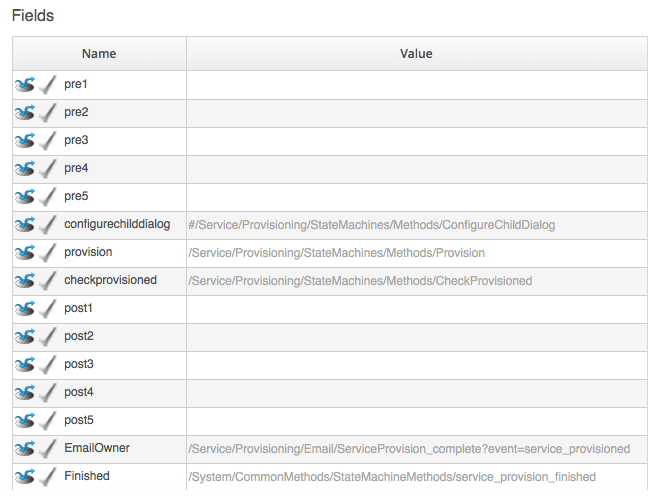Select the ConfigureChildDialog method path value
The image size is (648, 497).
(x=372, y=226)
